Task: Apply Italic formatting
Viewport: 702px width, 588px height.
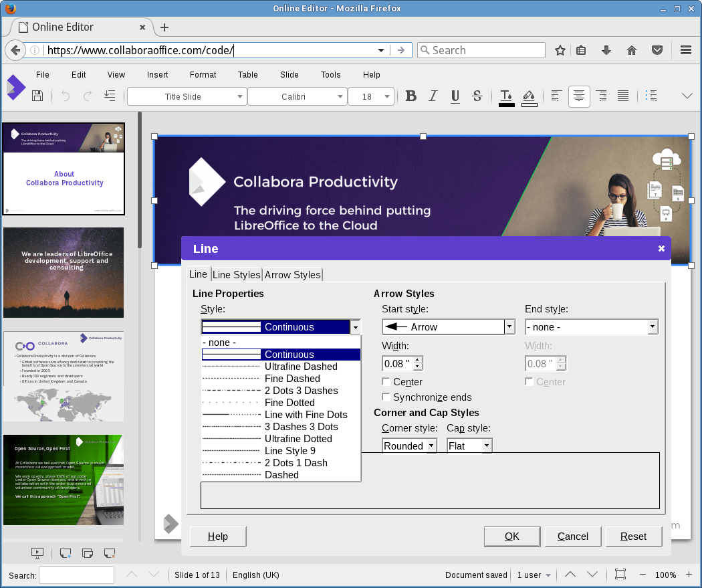Action: 433,96
